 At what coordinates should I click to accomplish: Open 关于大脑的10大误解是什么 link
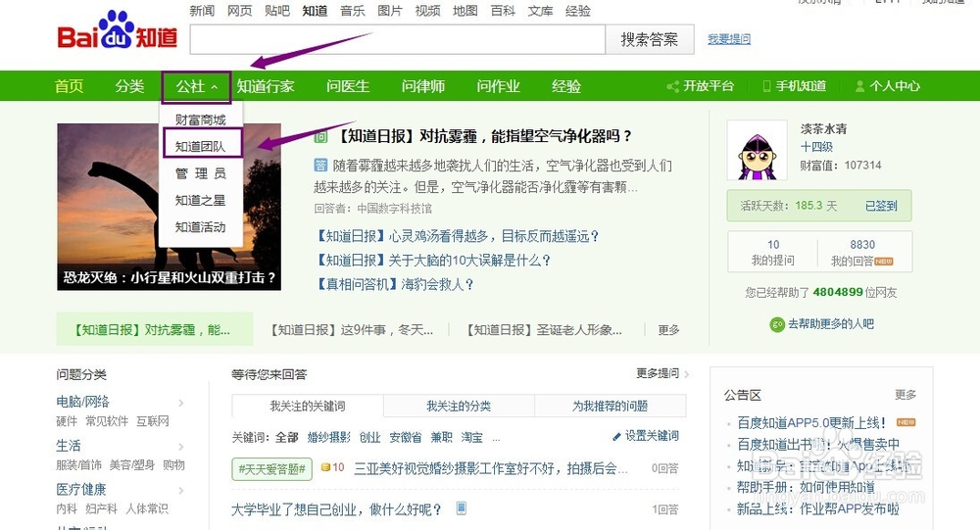click(432, 260)
